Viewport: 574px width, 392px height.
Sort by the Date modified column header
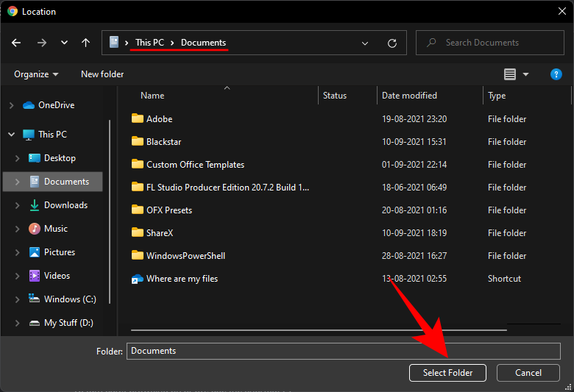click(x=409, y=96)
